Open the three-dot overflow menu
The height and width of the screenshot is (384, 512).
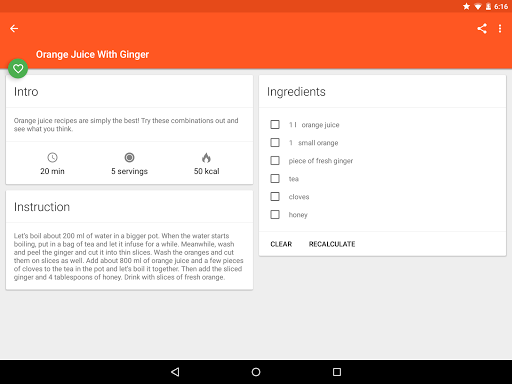click(x=500, y=29)
